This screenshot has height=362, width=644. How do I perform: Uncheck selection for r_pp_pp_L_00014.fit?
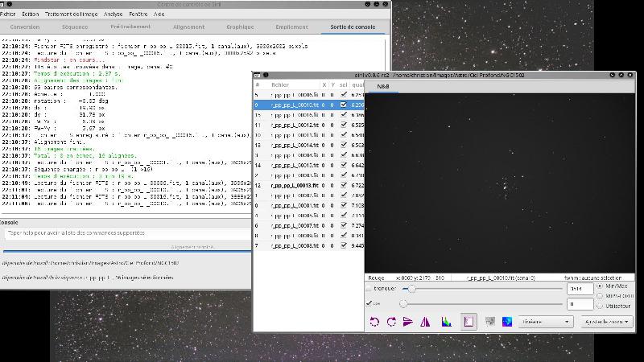[x=344, y=145]
